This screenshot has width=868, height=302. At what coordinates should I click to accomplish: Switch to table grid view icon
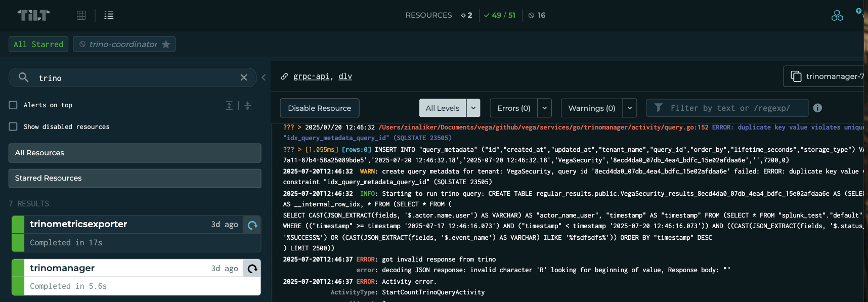pyautogui.click(x=81, y=15)
